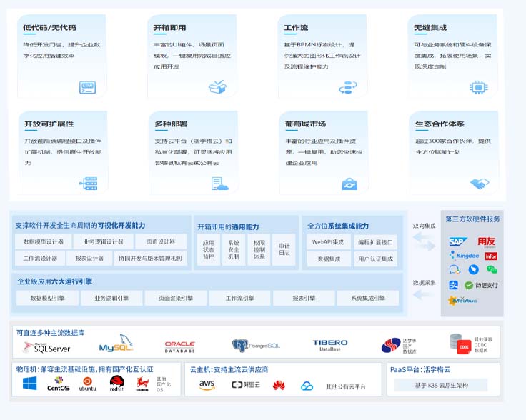Click the MySQL database logo
This screenshot has height=420, width=526.
point(116,346)
